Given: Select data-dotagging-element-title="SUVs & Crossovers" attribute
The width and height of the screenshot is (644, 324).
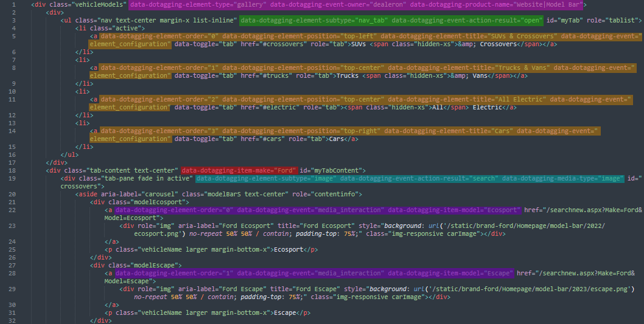Looking at the screenshot, I should [x=469, y=36].
